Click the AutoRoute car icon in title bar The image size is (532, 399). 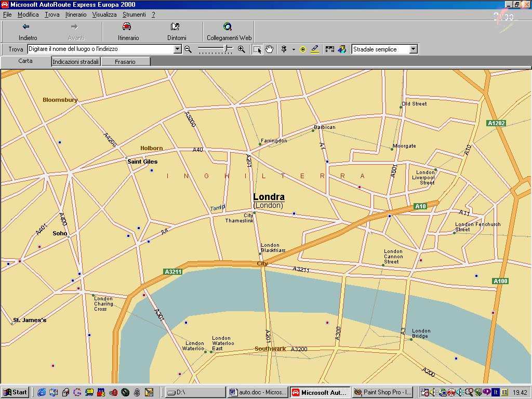pyautogui.click(x=5, y=5)
